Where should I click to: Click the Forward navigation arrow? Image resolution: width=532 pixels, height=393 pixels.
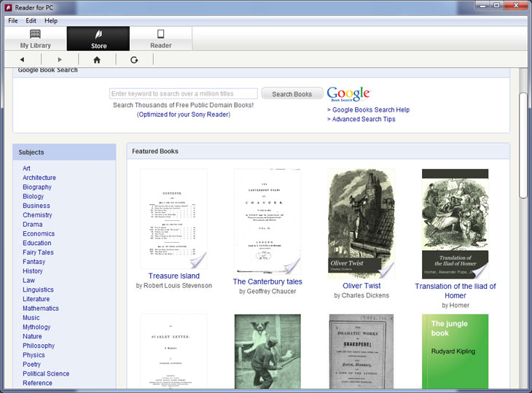tap(60, 60)
